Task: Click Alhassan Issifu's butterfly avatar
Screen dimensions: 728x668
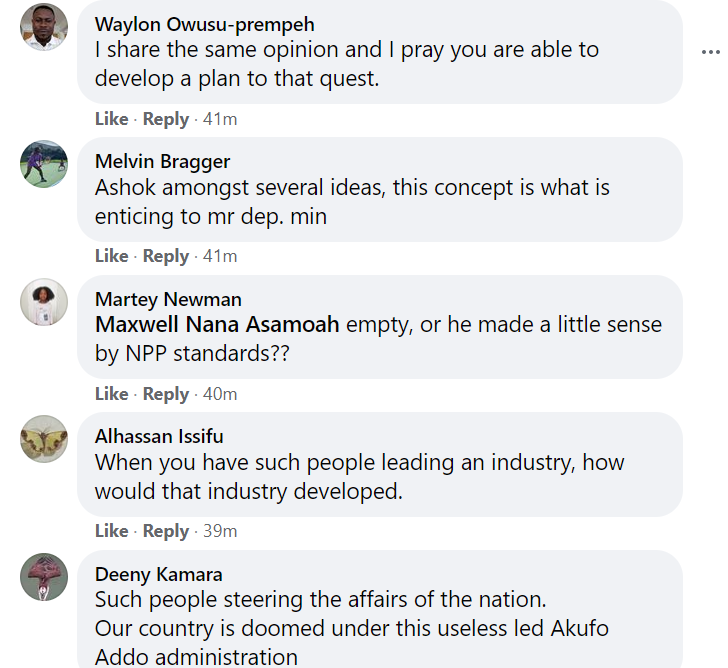Action: point(44,439)
